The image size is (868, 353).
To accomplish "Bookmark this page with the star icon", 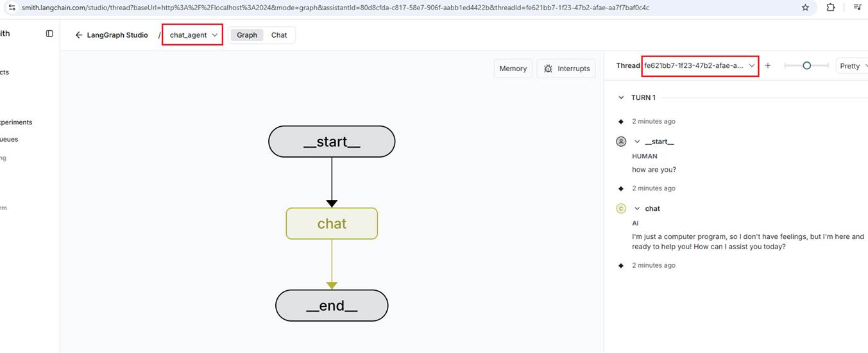I will tap(806, 8).
